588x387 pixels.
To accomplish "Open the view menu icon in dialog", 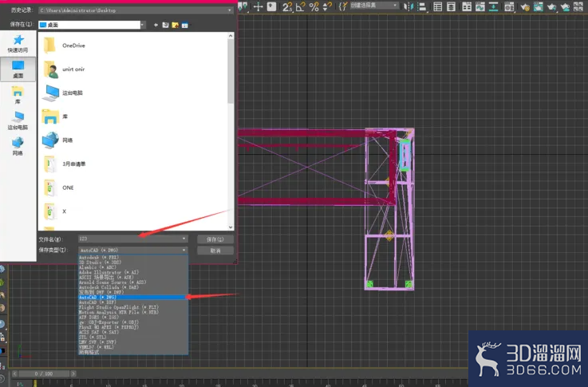I will click(185, 25).
